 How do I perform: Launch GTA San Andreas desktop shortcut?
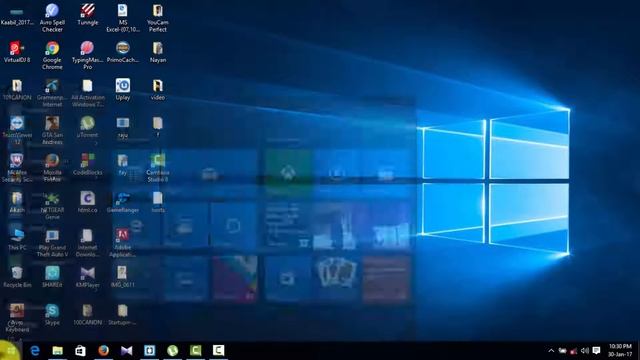pyautogui.click(x=52, y=130)
